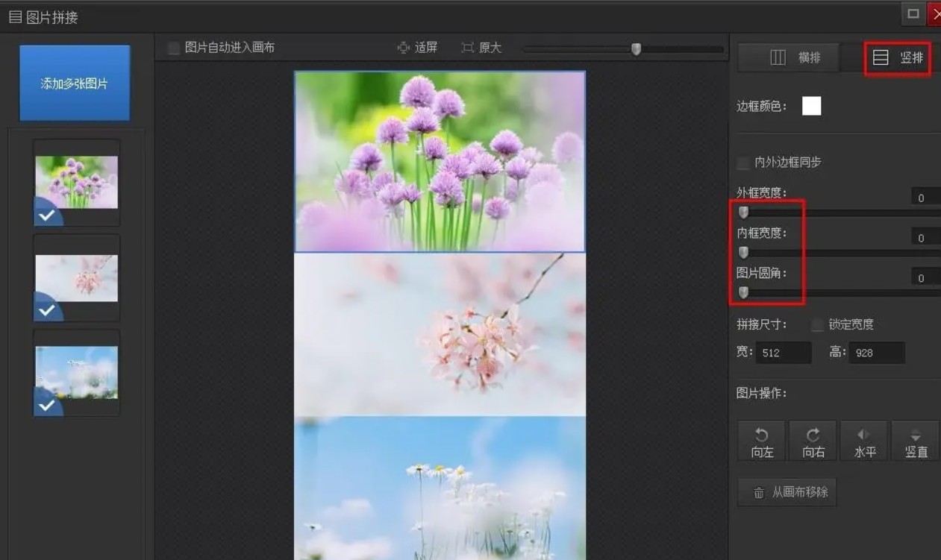Click the 原大 original size icon
Viewport: 941px width, 560px height.
[x=468, y=48]
